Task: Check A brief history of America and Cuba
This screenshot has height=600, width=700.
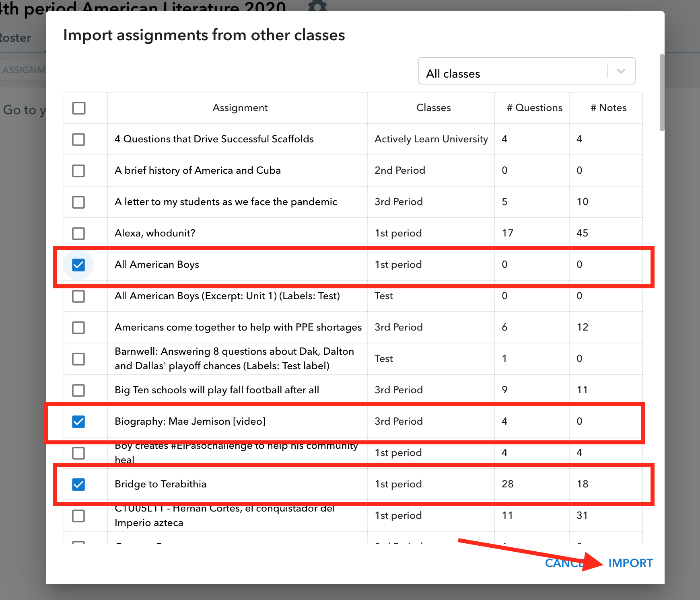Action: [x=78, y=171]
